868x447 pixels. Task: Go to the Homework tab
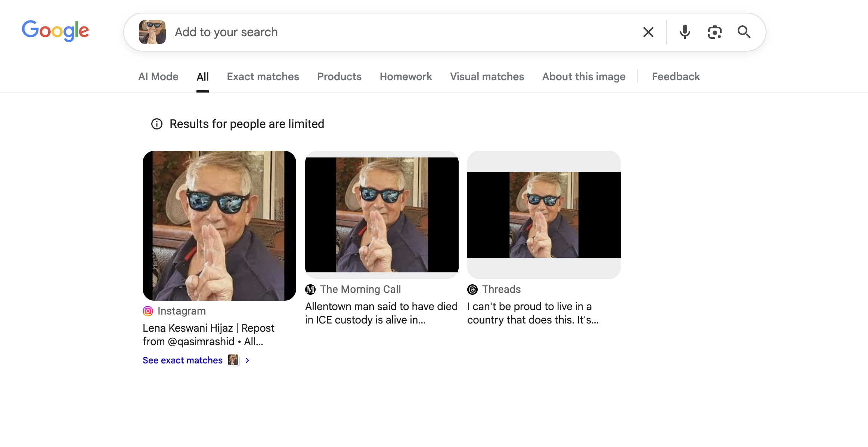(406, 76)
